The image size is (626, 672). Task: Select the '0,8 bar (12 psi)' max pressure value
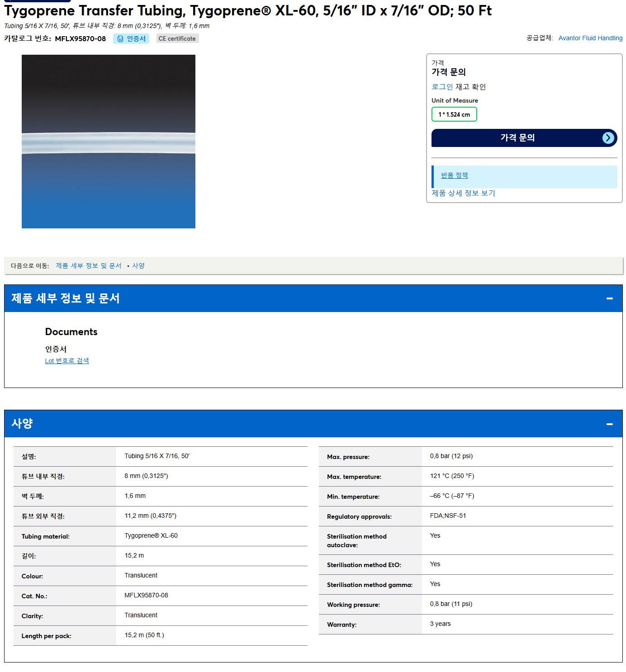click(451, 456)
